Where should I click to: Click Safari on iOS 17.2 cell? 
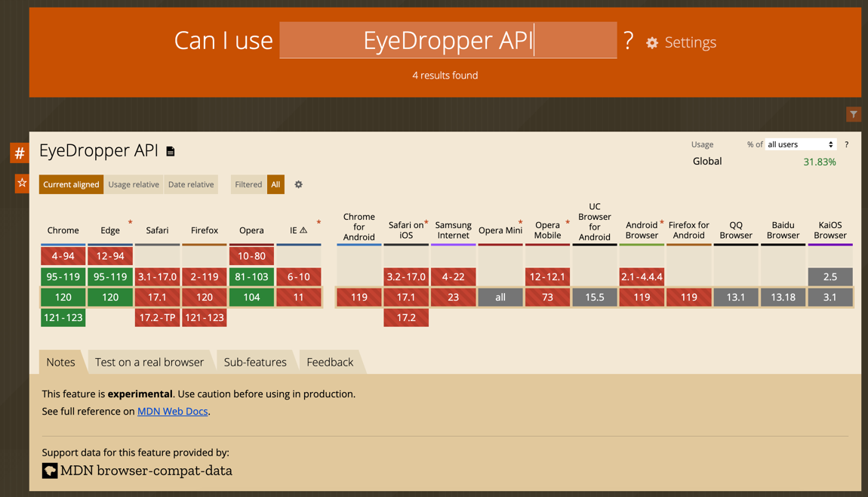(x=406, y=317)
